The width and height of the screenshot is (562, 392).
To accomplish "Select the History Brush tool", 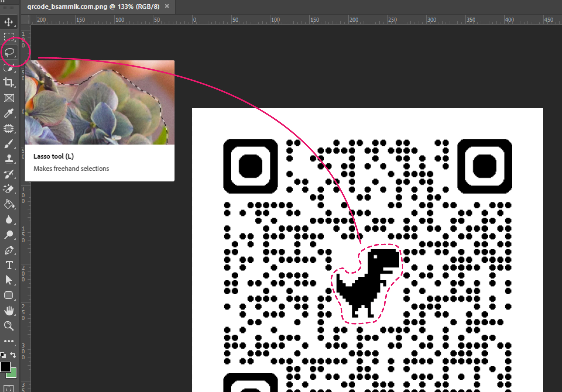I will coord(9,174).
